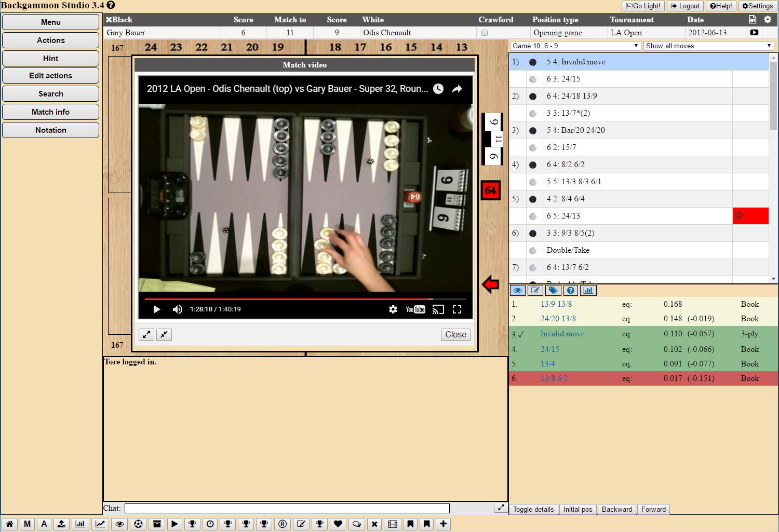Mute the video with the speaker icon
The width and height of the screenshot is (779, 532).
pyautogui.click(x=178, y=309)
